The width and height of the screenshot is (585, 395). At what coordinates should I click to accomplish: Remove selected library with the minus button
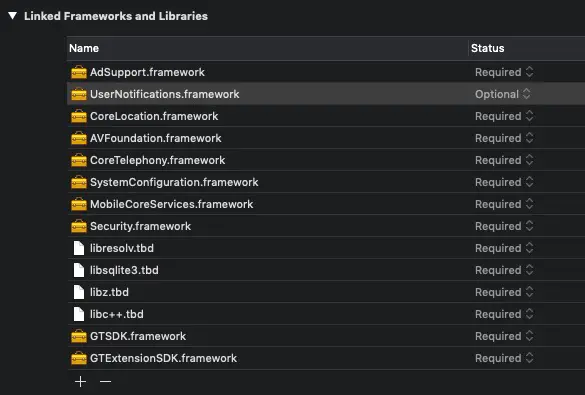(106, 381)
